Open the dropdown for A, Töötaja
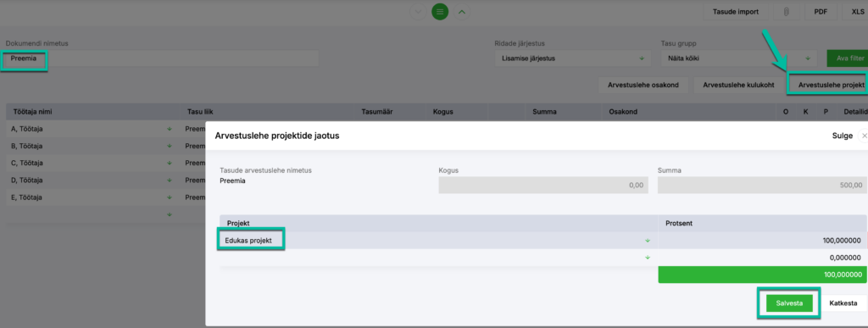 point(170,129)
